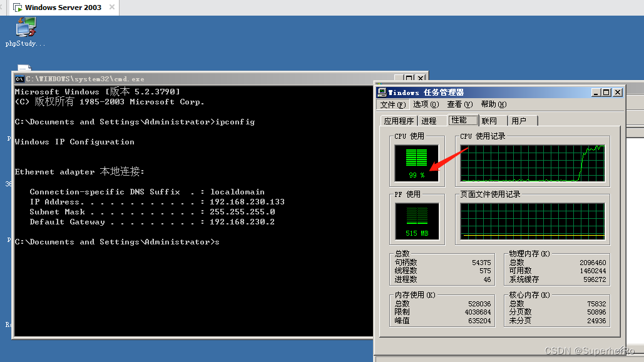Click the 'Windows IP Configuration' line
Image resolution: width=644 pixels, height=362 pixels.
(x=74, y=142)
